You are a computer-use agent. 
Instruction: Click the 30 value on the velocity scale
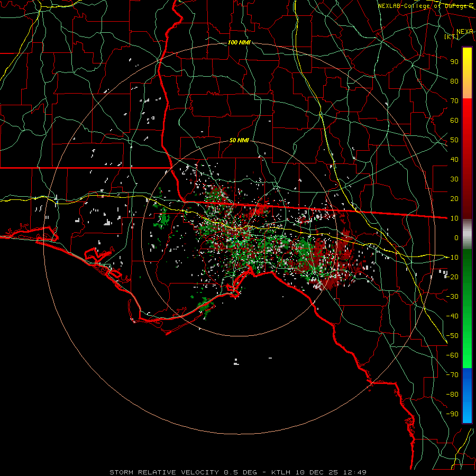(454, 179)
